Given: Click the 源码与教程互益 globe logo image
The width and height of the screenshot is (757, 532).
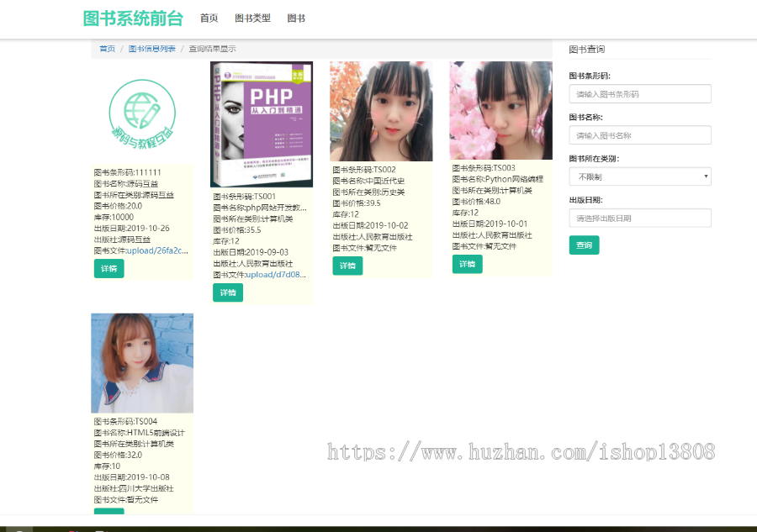Looking at the screenshot, I should click(141, 112).
